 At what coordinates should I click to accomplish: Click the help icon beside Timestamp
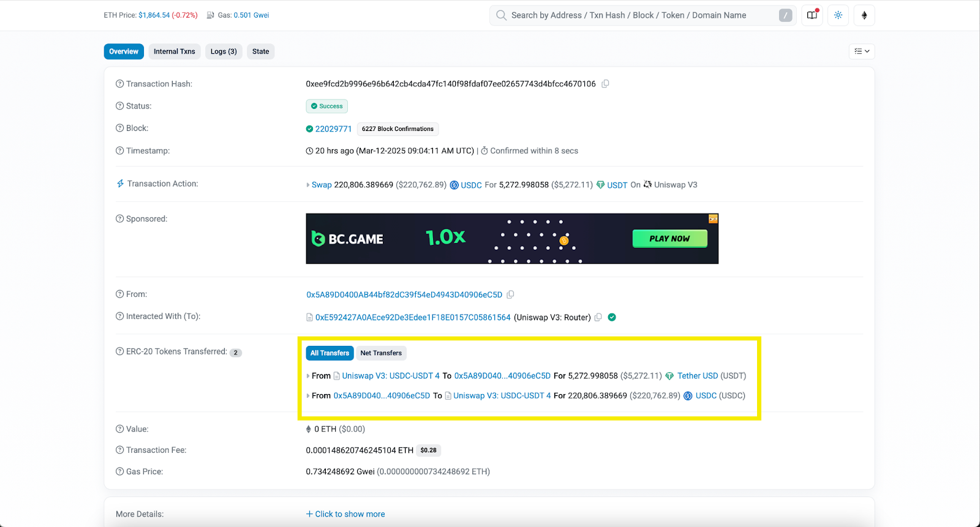click(x=119, y=151)
